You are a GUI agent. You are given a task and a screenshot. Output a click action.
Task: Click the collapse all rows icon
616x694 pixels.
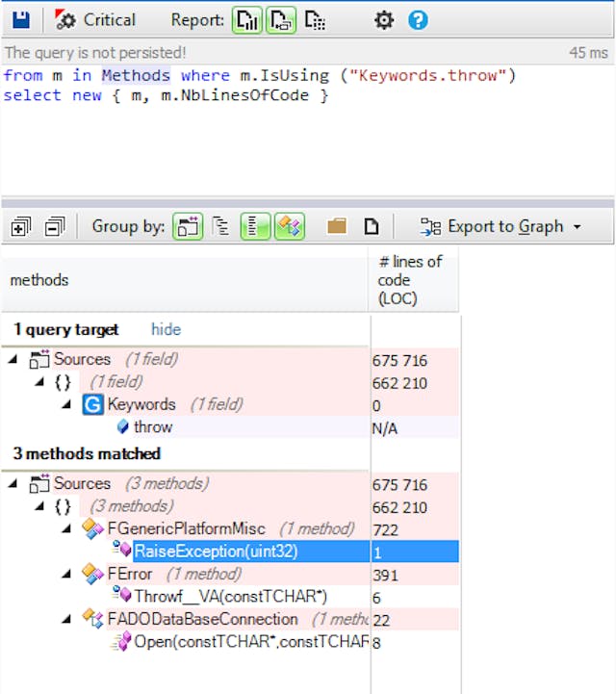(55, 226)
